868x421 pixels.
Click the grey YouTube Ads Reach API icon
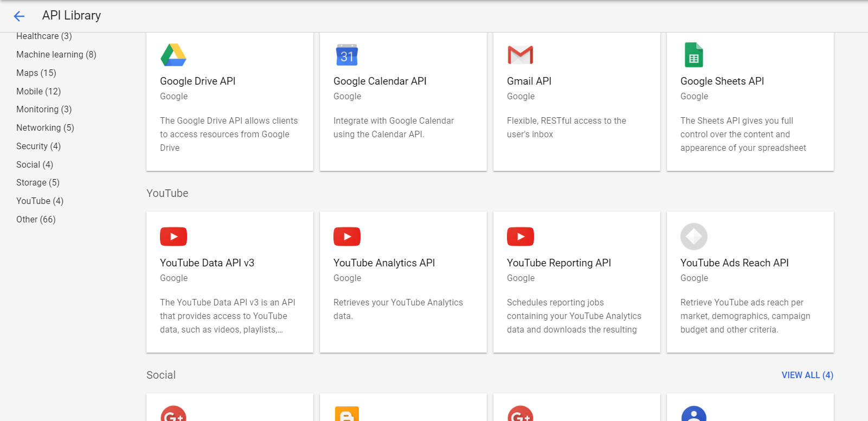(694, 237)
